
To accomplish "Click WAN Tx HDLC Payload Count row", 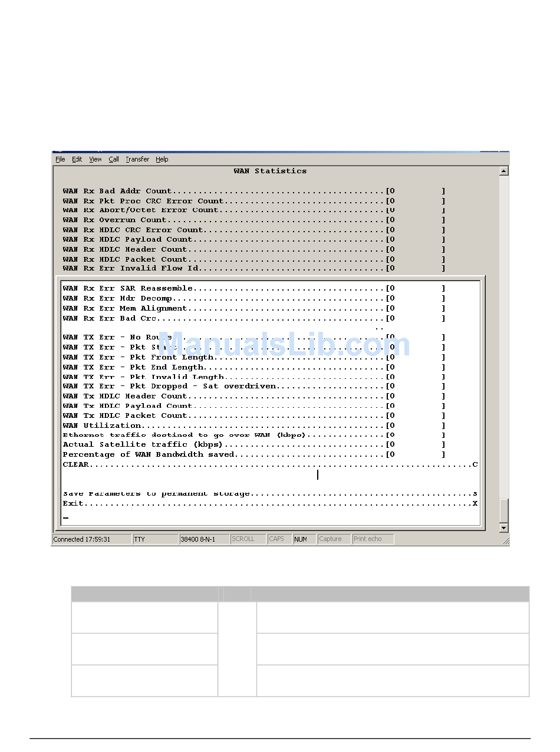I will coord(254,406).
